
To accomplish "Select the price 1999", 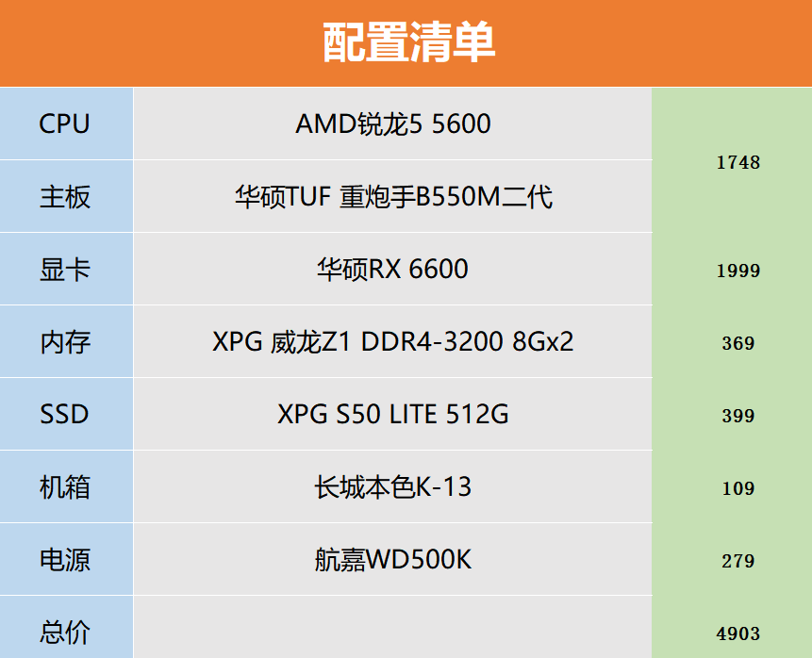I will [737, 271].
